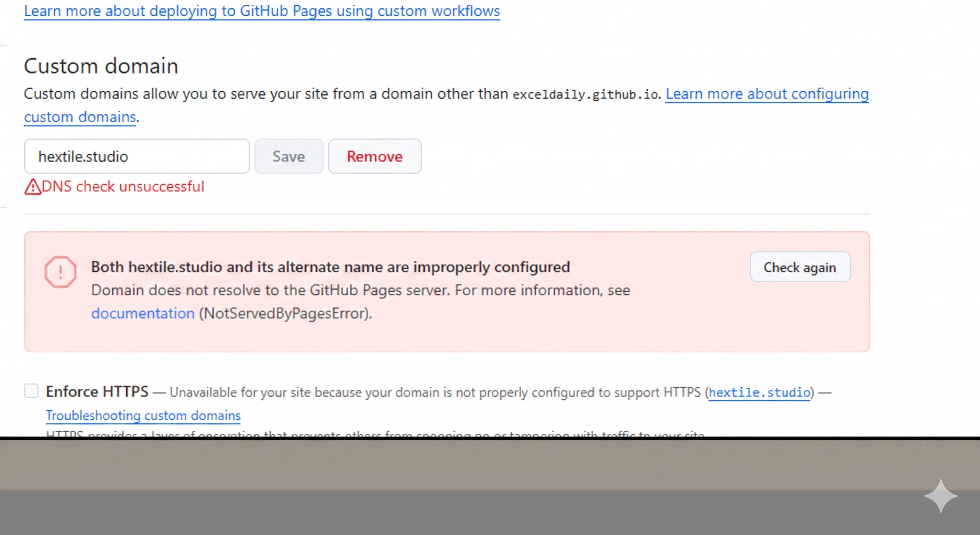This screenshot has height=535, width=980.
Task: Open Troubleshooting custom domains link
Action: click(143, 416)
